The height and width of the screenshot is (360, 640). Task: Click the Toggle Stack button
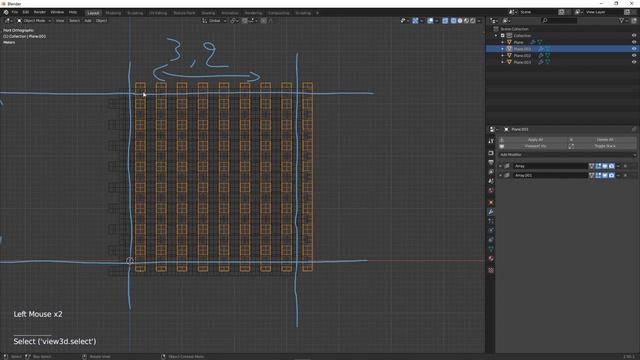(602, 146)
